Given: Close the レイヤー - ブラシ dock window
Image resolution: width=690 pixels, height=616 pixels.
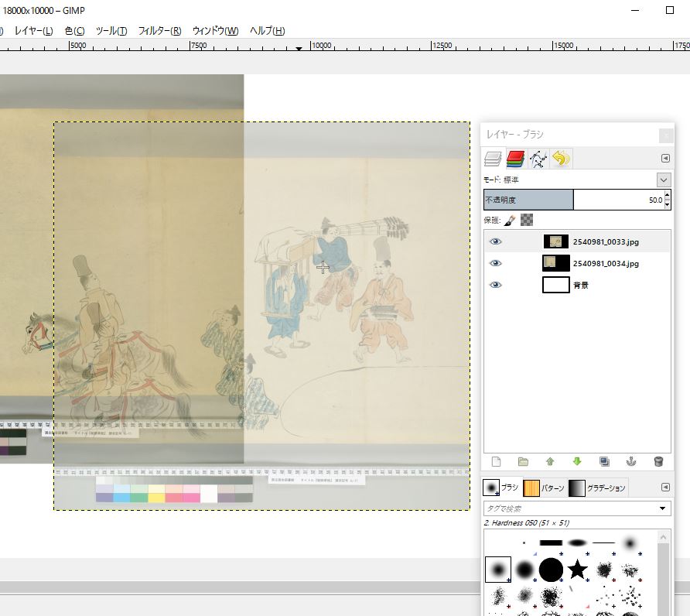Looking at the screenshot, I should (x=666, y=135).
